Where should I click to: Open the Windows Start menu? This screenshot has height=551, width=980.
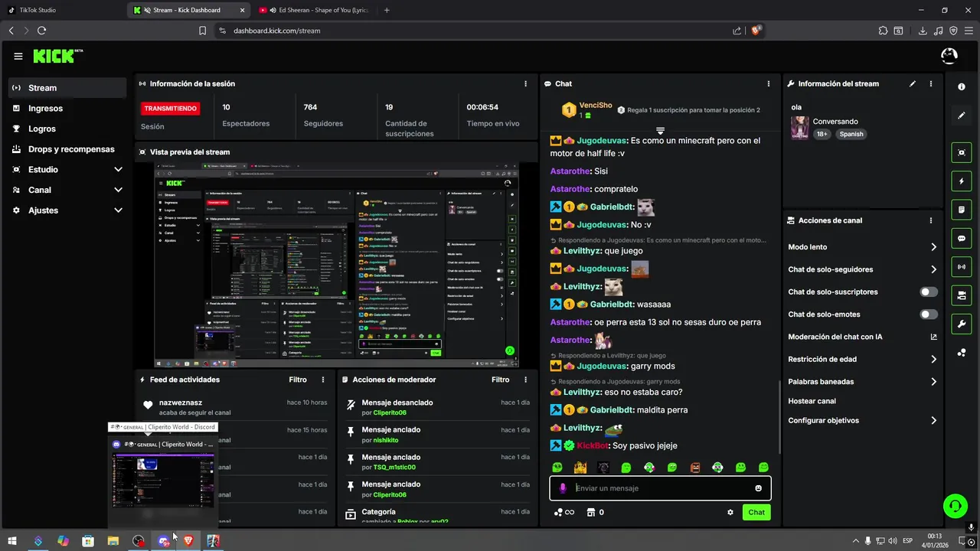coord(12,541)
